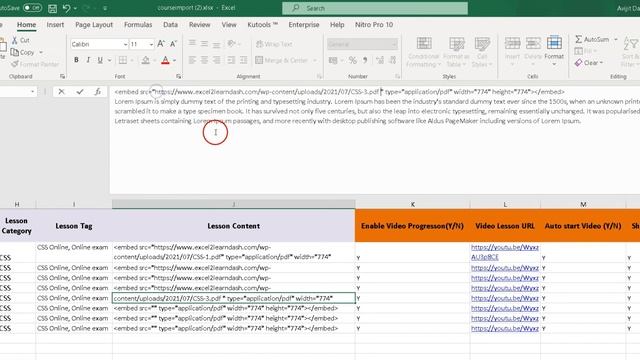Switch to the Home ribbon tab
This screenshot has height=360, width=640.
pyautogui.click(x=26, y=25)
